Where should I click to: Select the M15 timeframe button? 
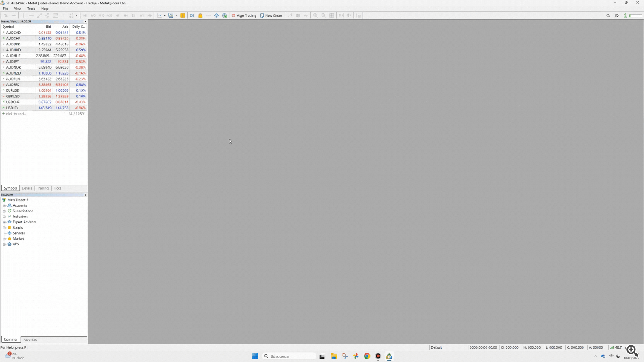click(x=101, y=15)
